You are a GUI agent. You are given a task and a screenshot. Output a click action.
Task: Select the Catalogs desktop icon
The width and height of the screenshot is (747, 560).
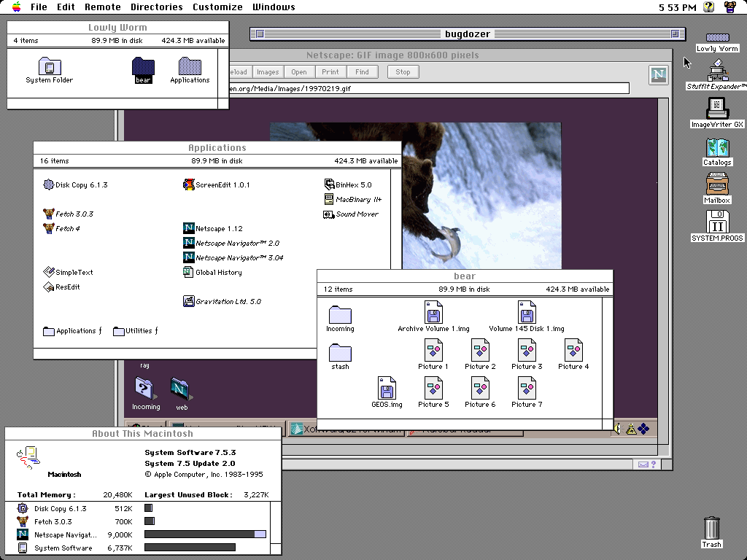click(x=717, y=147)
